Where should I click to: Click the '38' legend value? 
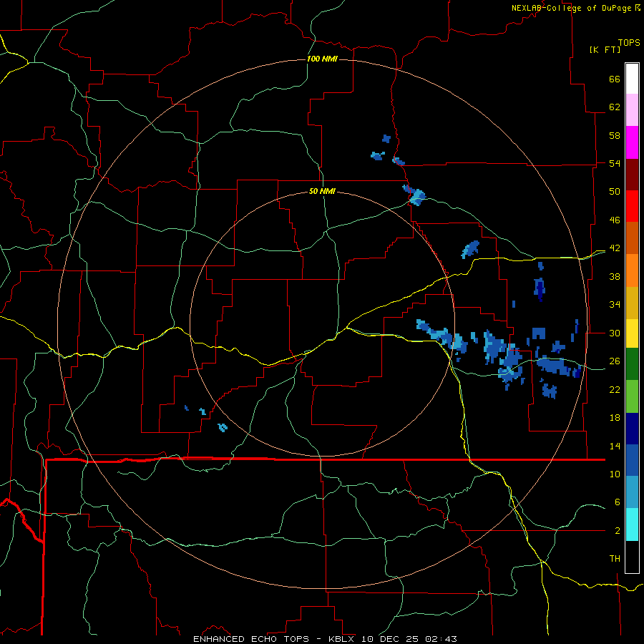pyautogui.click(x=615, y=276)
